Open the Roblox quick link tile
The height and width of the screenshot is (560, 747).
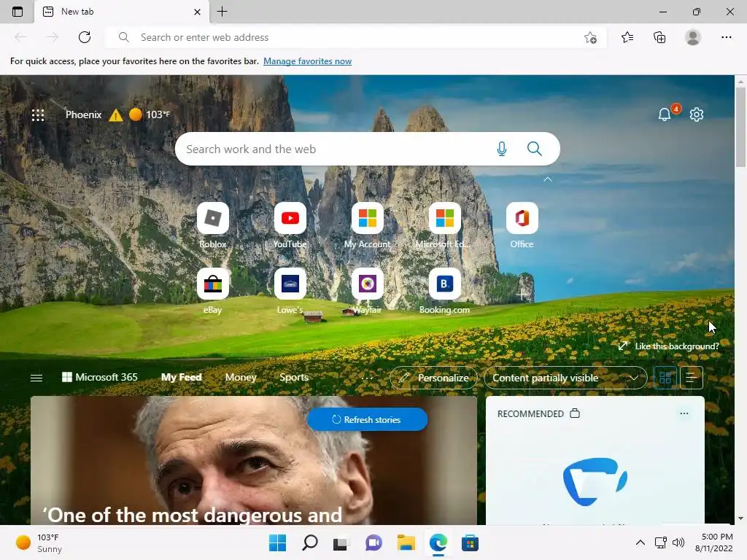point(213,219)
